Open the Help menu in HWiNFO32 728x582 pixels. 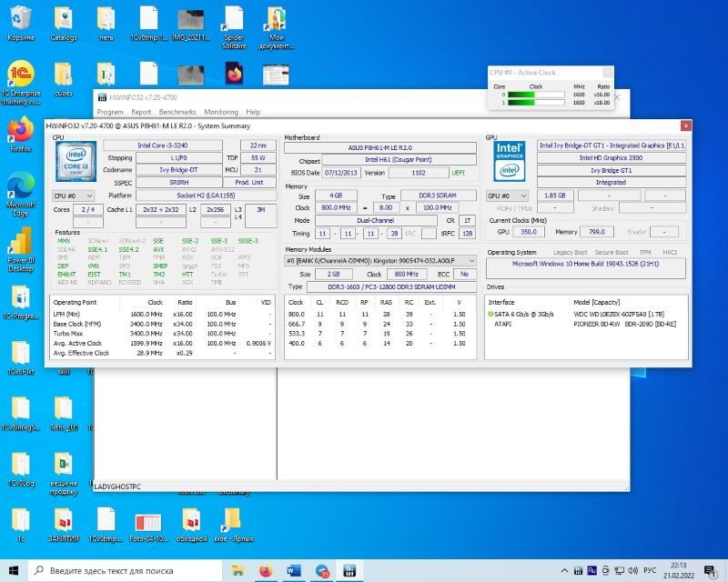click(x=253, y=112)
